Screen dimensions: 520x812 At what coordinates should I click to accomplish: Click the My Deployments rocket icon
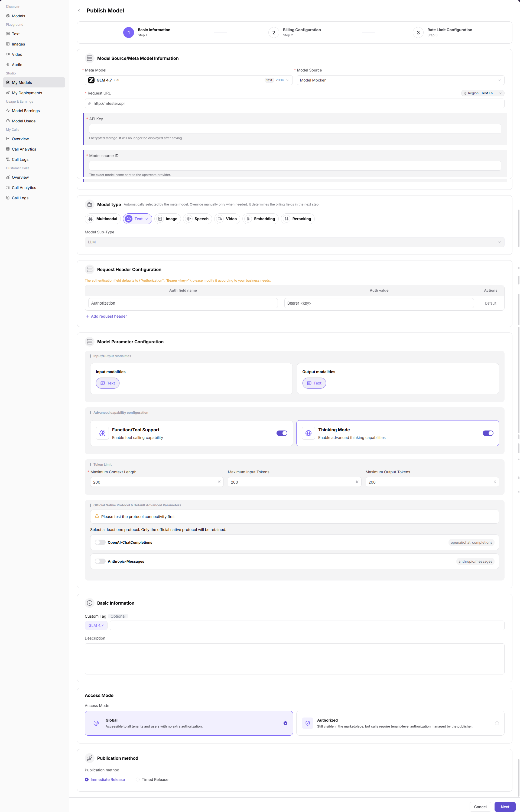8,93
